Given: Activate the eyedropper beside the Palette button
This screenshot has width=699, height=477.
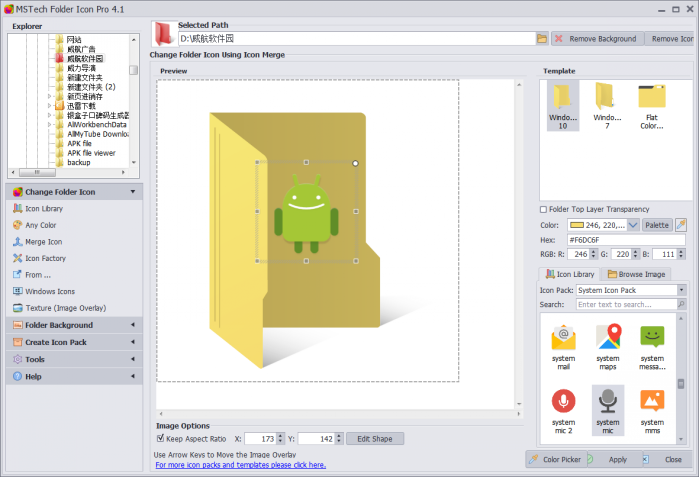Looking at the screenshot, I should (681, 225).
